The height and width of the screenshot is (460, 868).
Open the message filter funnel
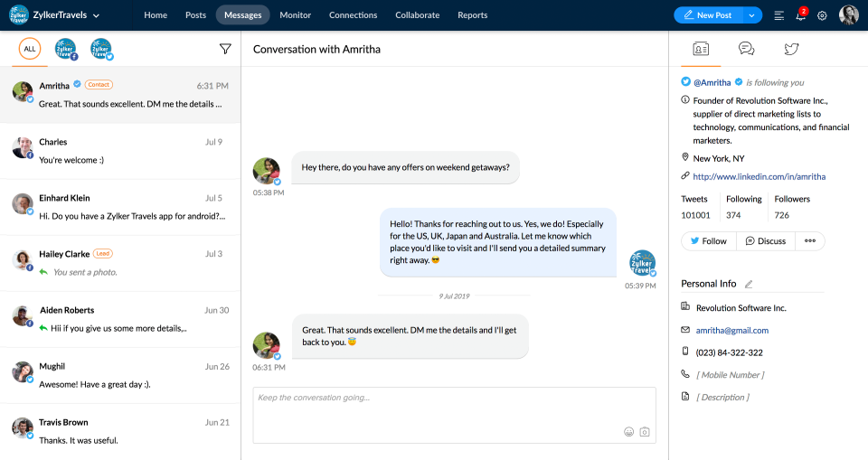225,49
